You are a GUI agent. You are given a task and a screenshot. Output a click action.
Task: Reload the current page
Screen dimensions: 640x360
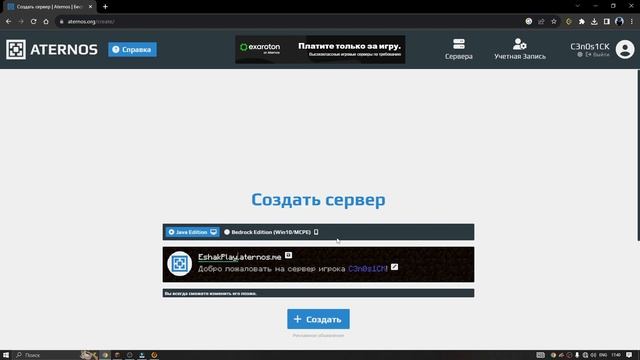coord(33,21)
